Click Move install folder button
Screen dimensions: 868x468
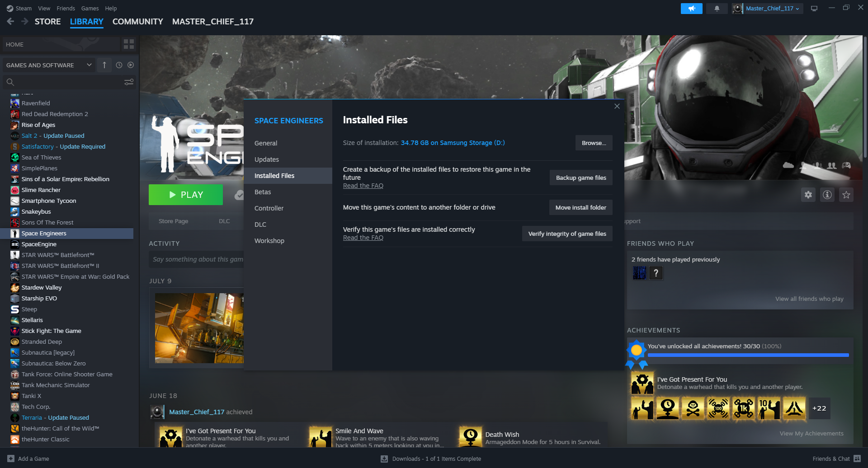(581, 207)
